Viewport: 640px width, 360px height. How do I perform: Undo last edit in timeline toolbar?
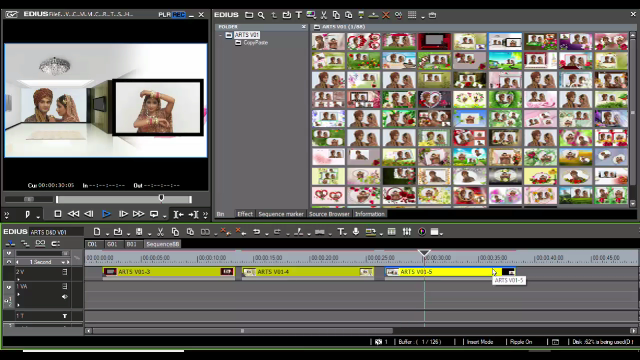coord(256,232)
